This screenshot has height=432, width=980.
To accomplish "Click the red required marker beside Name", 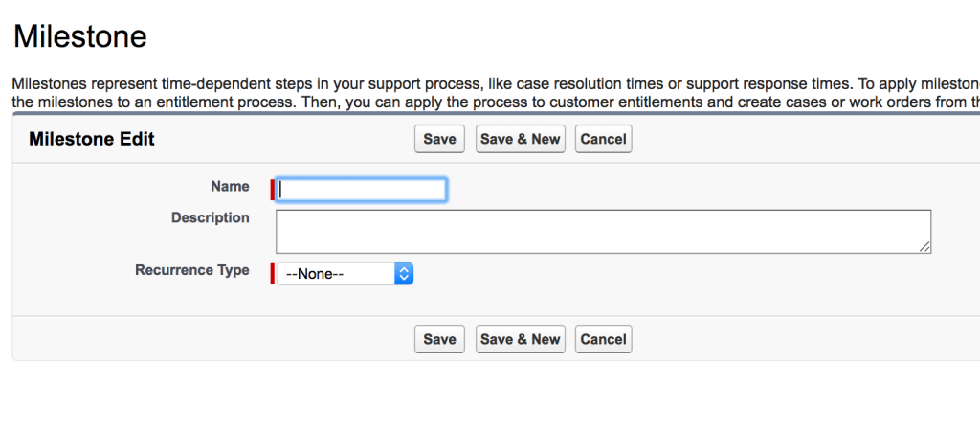I will click(273, 190).
